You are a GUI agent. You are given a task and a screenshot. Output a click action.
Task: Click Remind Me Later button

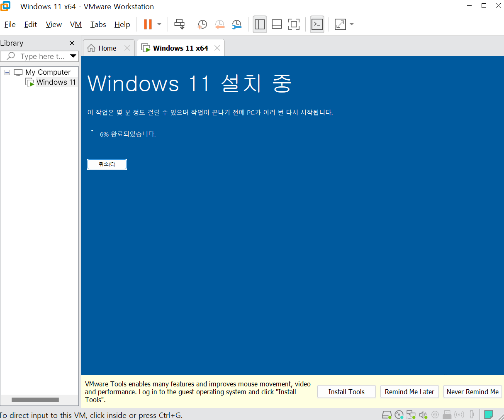point(409,392)
